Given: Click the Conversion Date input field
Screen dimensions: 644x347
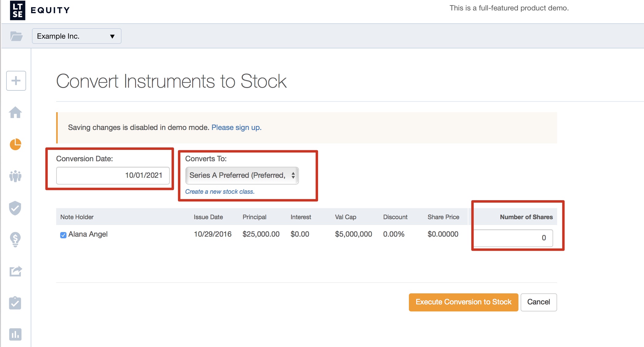Looking at the screenshot, I should tap(113, 175).
